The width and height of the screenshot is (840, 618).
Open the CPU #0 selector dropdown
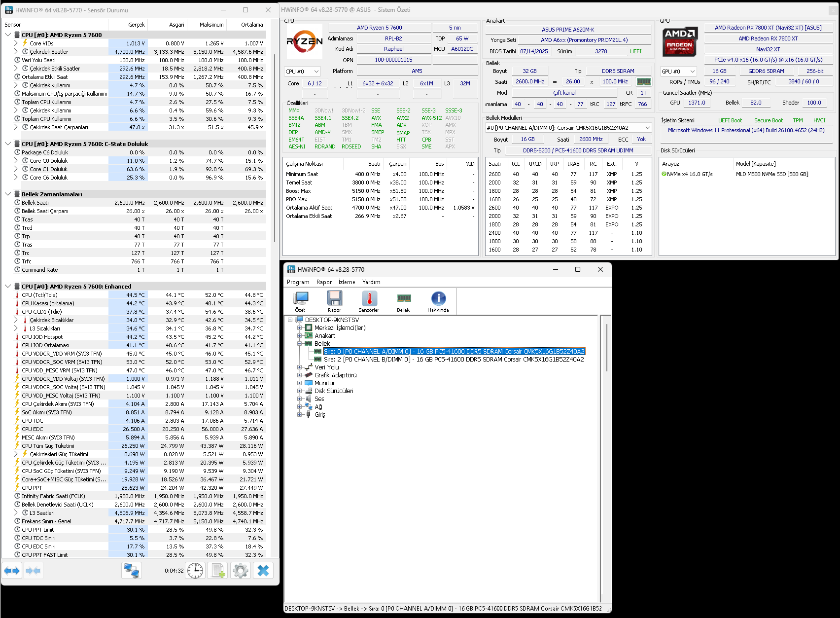coord(302,72)
